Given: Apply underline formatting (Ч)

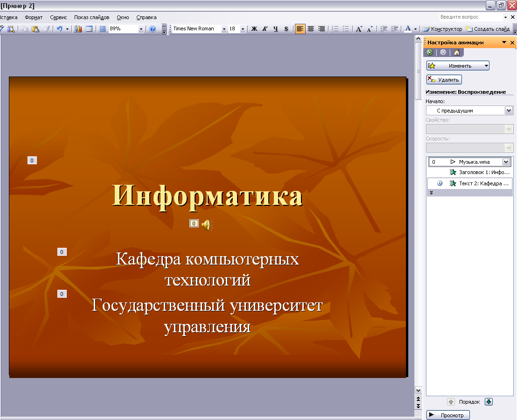Looking at the screenshot, I should 276,29.
